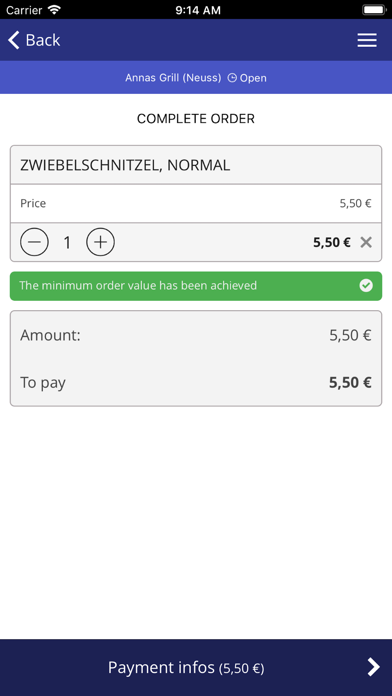Decrease quantity with the minus button
This screenshot has height=696, width=392.
pyautogui.click(x=34, y=242)
